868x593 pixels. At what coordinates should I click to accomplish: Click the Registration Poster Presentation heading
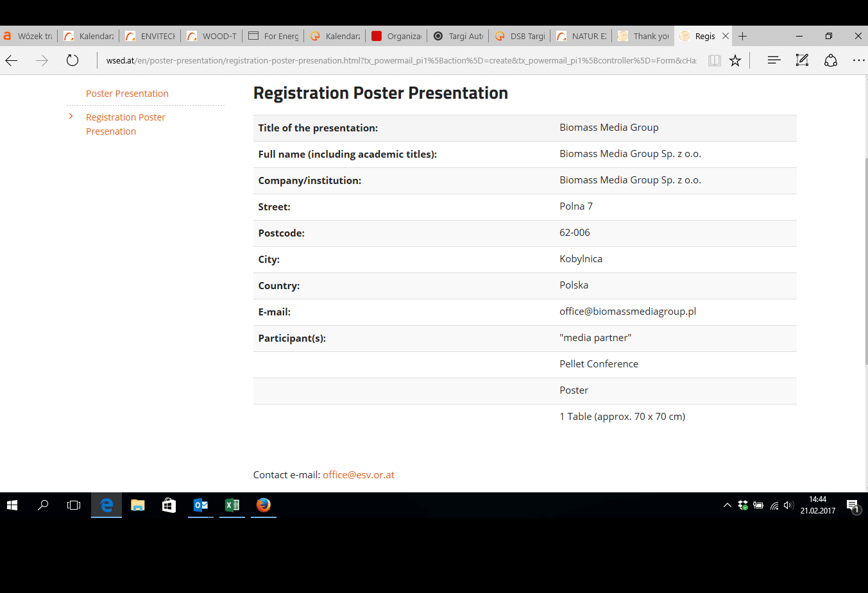[x=380, y=93]
